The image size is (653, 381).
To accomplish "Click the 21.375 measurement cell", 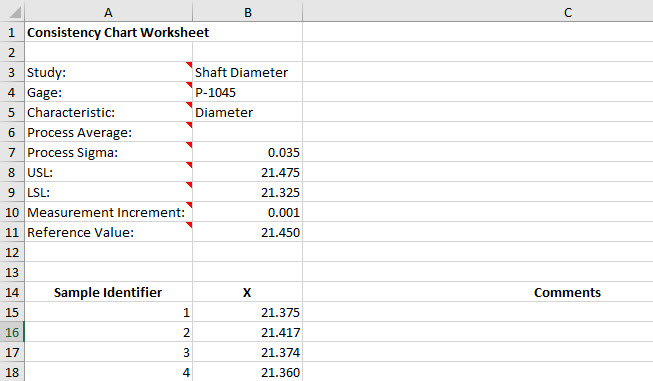I will coord(248,312).
